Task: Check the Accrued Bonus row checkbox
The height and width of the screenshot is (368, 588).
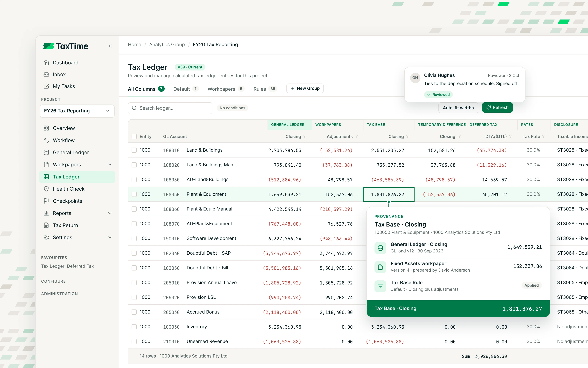Action: pyautogui.click(x=134, y=312)
